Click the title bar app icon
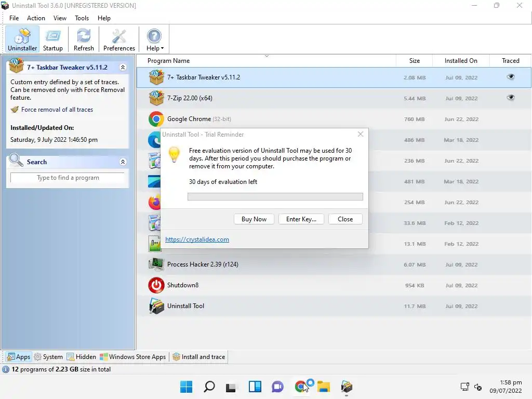The width and height of the screenshot is (532, 399). pos(5,5)
